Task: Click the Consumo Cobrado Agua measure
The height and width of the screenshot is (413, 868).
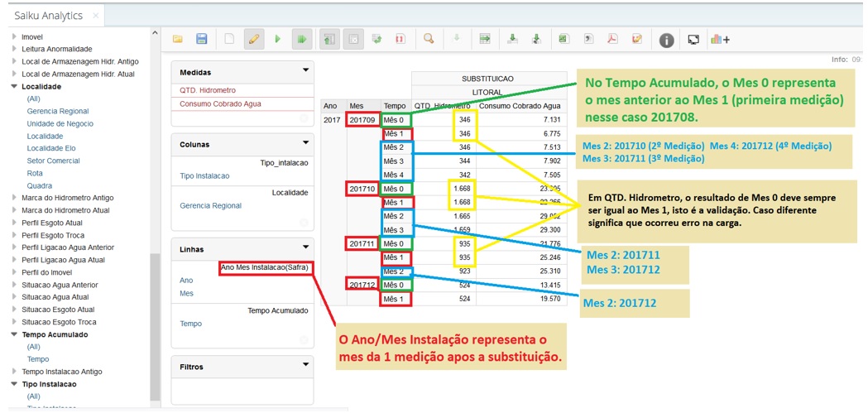Action: click(x=220, y=104)
